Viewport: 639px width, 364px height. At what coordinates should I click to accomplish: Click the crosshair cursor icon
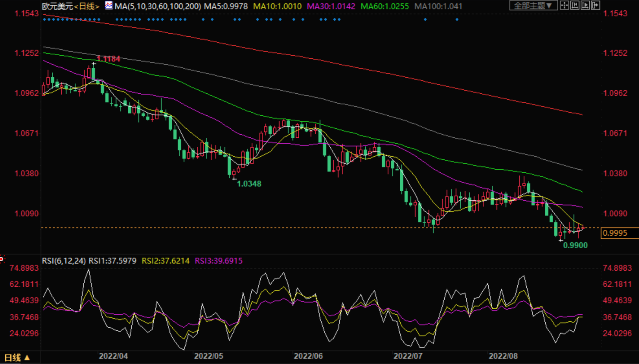click(x=564, y=5)
